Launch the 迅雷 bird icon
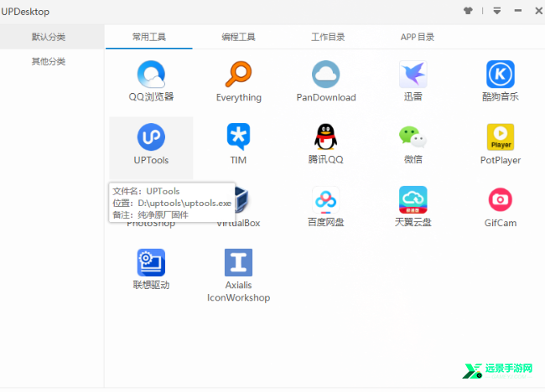The height and width of the screenshot is (392, 545). tap(413, 75)
